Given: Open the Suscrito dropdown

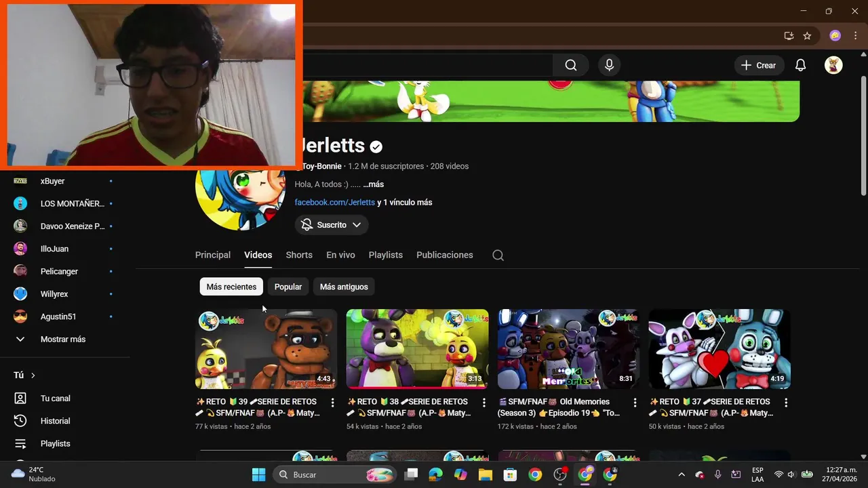Looking at the screenshot, I should 332,225.
